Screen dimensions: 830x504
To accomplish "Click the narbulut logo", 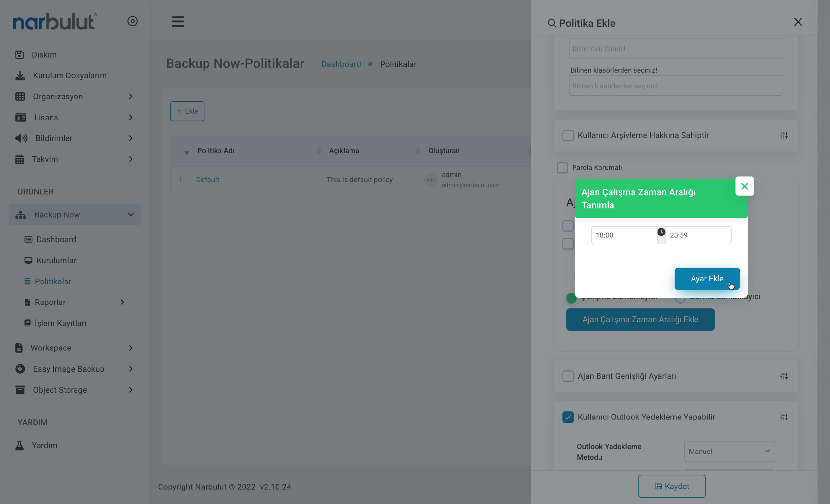I will [x=54, y=21].
